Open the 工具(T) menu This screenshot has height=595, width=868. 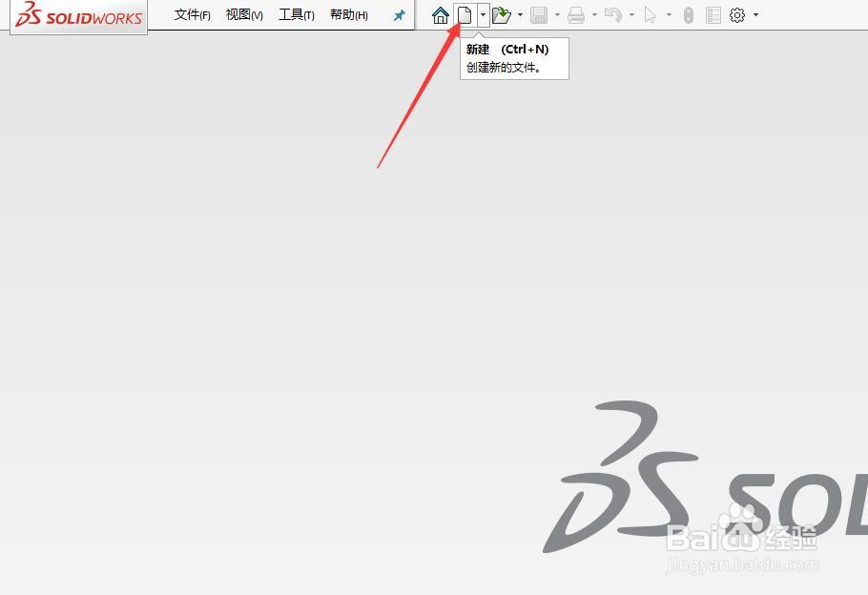[x=296, y=15]
